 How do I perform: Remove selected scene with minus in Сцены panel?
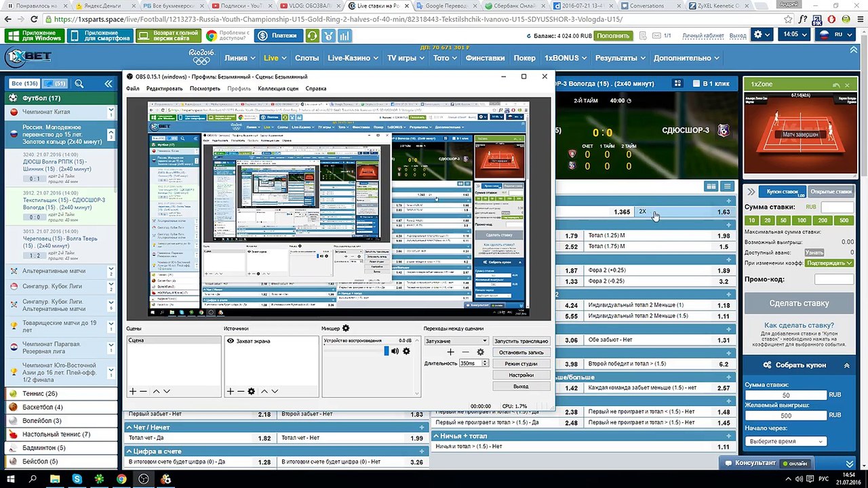(x=143, y=391)
